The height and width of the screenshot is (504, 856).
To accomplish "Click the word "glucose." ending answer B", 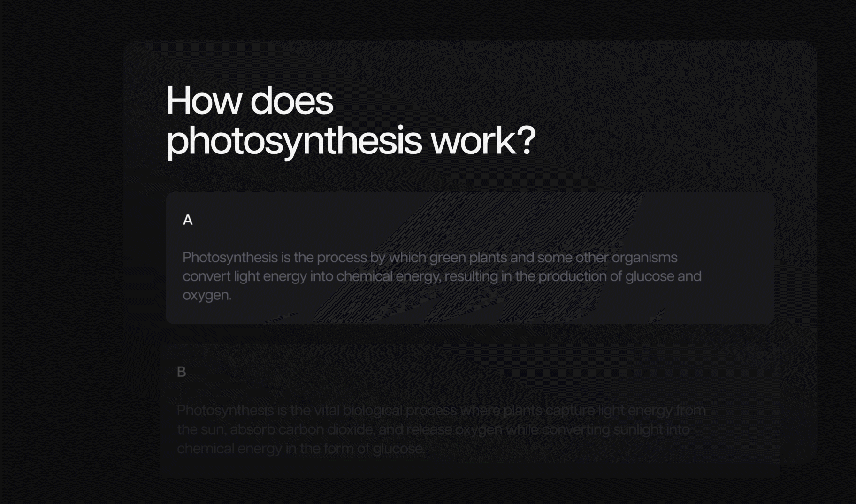I will coord(399,449).
